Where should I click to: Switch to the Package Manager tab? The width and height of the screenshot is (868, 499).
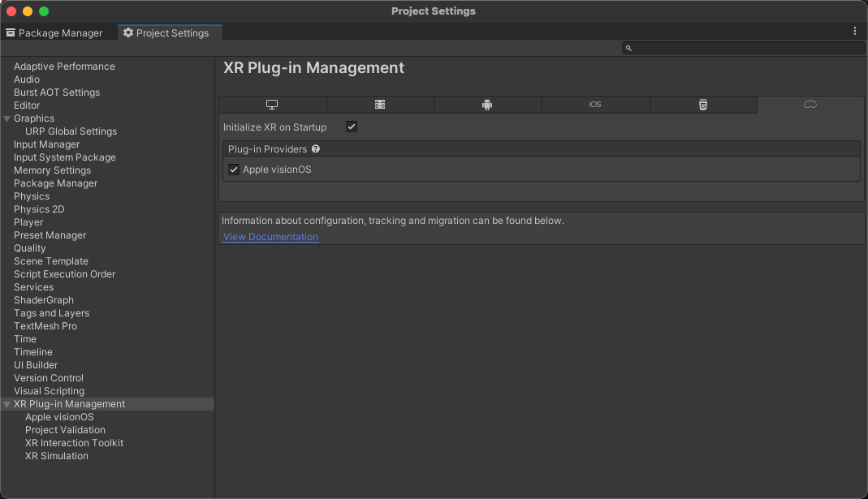[x=54, y=33]
